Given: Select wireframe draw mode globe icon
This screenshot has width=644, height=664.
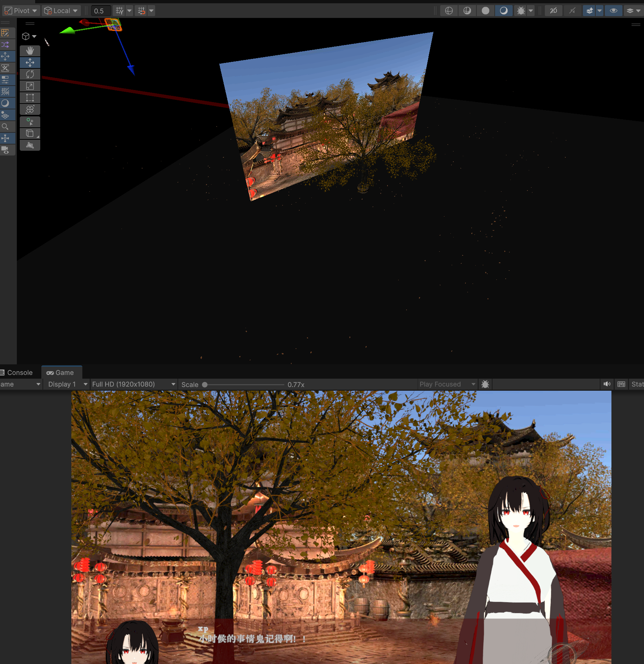Looking at the screenshot, I should (x=449, y=11).
